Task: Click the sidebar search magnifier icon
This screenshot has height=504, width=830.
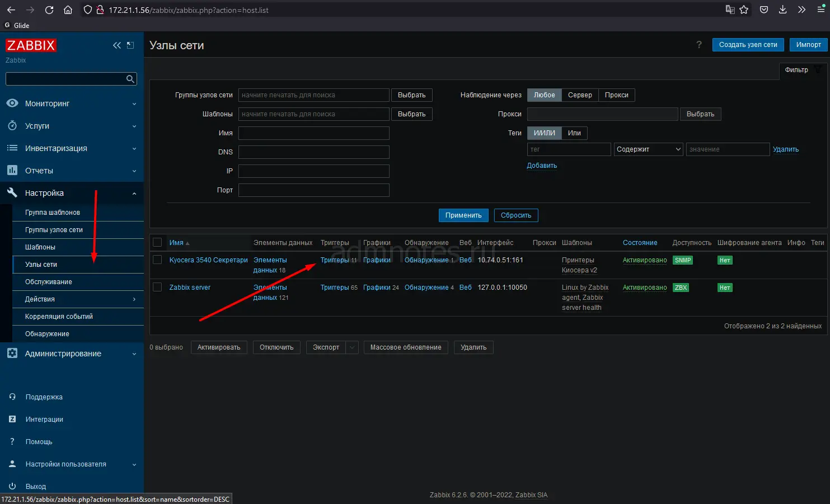Action: tap(130, 79)
